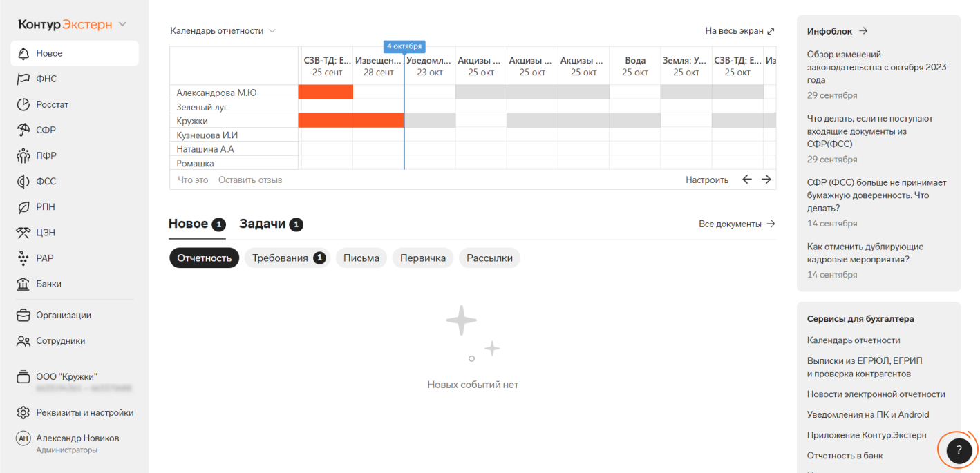Expand the Контур Экстерн product dropdown
This screenshot has height=473, width=980.
(122, 25)
